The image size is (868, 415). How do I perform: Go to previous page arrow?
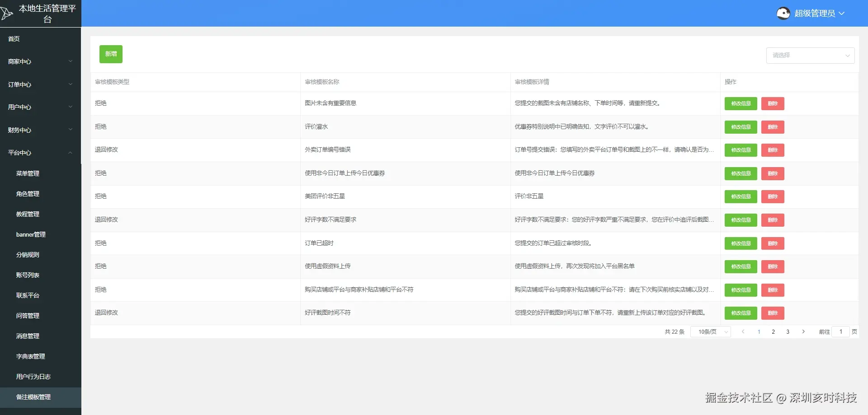(743, 332)
